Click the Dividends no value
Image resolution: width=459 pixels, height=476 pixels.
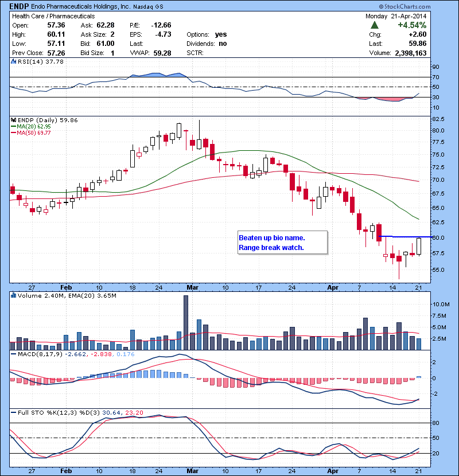[223, 44]
